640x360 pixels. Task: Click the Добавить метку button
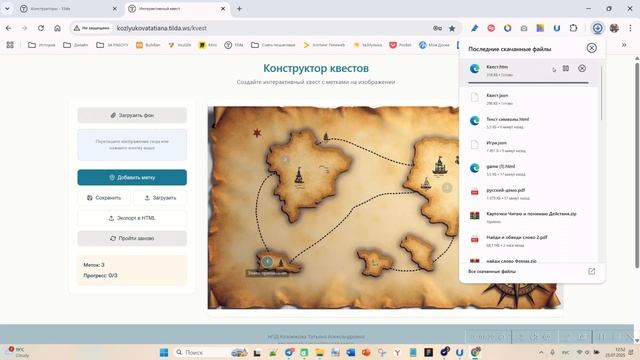(x=132, y=178)
